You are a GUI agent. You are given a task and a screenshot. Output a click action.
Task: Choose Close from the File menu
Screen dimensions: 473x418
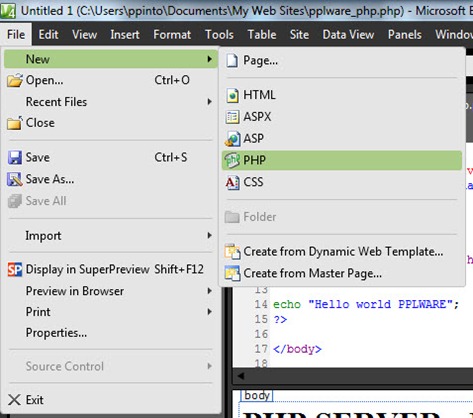coord(111,123)
